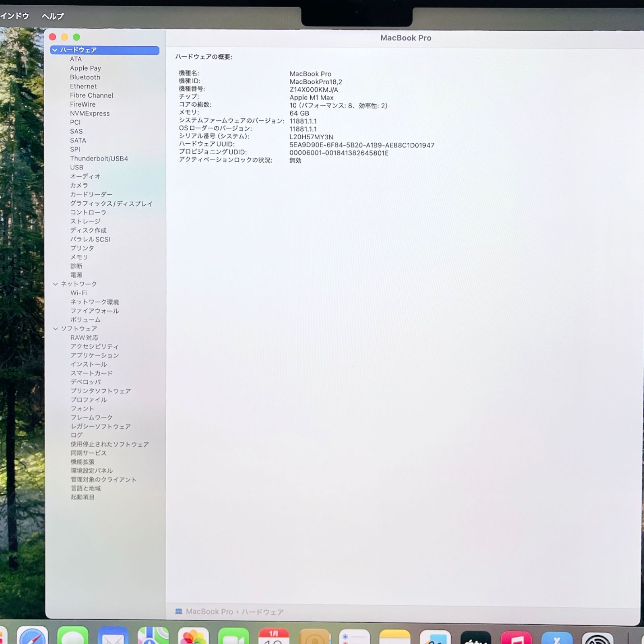Select ボリューム in the sidebar

(85, 320)
